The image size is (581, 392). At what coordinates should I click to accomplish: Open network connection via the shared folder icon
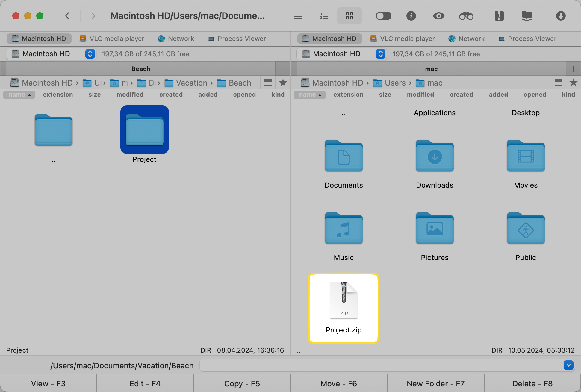[x=527, y=16]
